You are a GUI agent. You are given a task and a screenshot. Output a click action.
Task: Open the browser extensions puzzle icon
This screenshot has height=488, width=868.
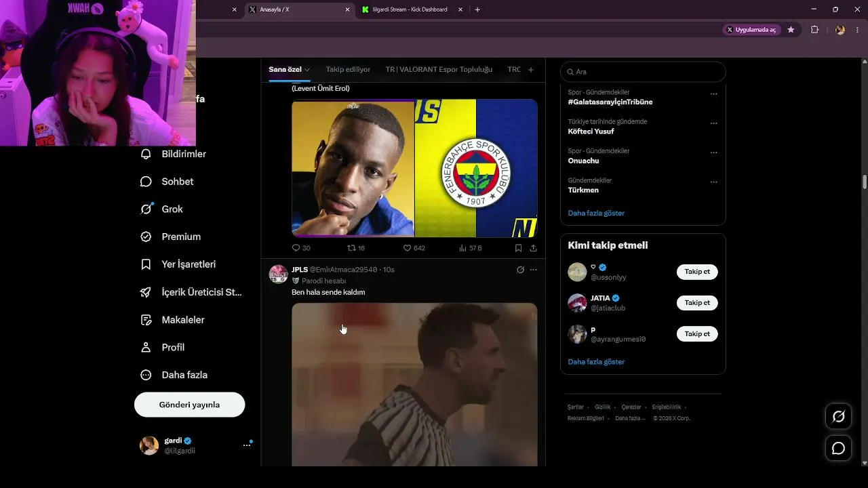click(x=815, y=30)
